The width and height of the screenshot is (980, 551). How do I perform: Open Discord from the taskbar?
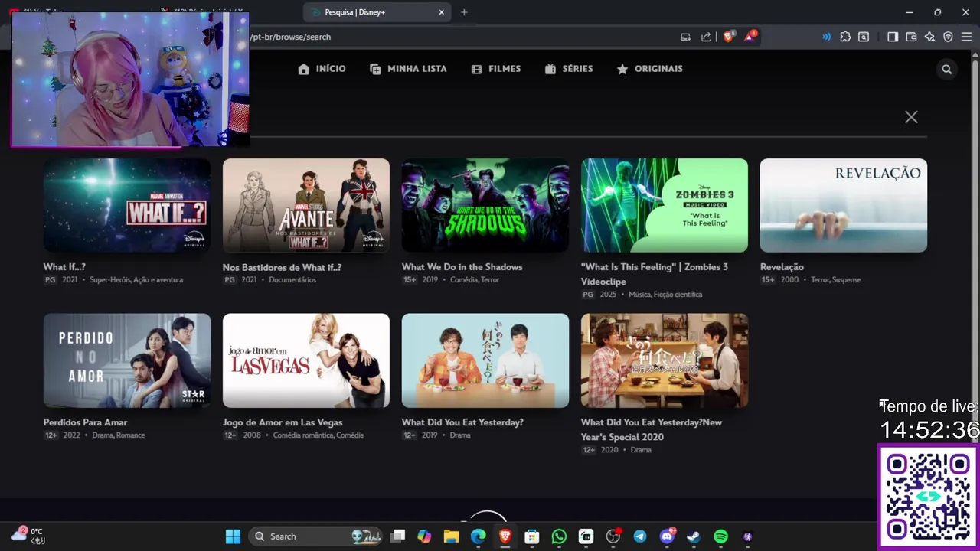coord(667,536)
